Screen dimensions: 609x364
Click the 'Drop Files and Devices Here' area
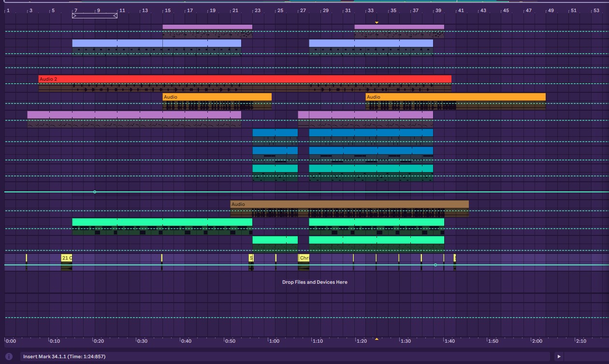point(315,282)
